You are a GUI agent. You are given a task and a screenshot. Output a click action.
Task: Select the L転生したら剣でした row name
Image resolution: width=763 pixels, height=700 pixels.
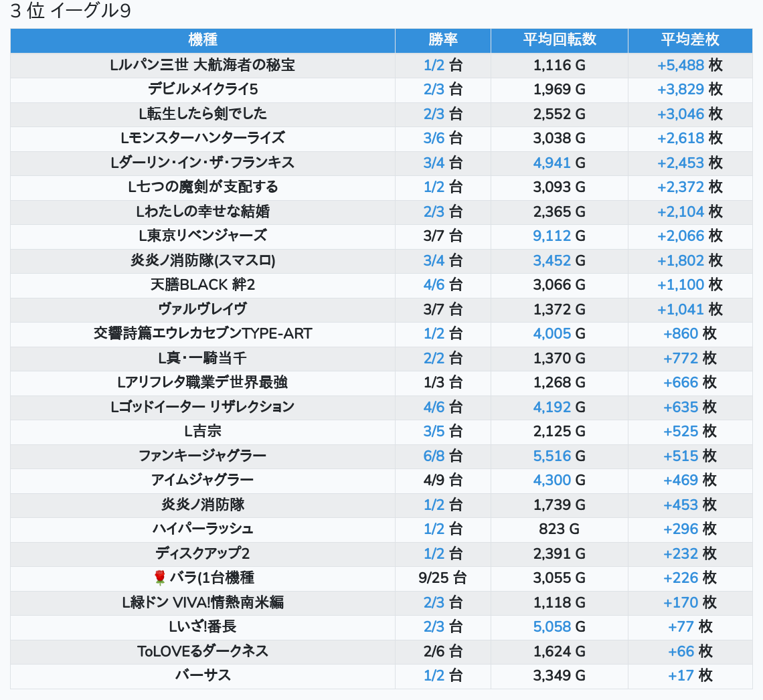[x=202, y=114]
